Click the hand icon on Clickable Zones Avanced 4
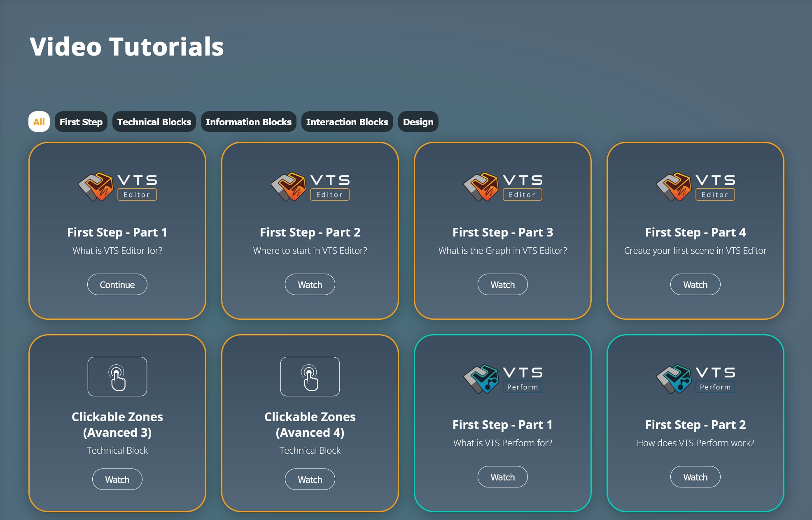 (x=310, y=376)
